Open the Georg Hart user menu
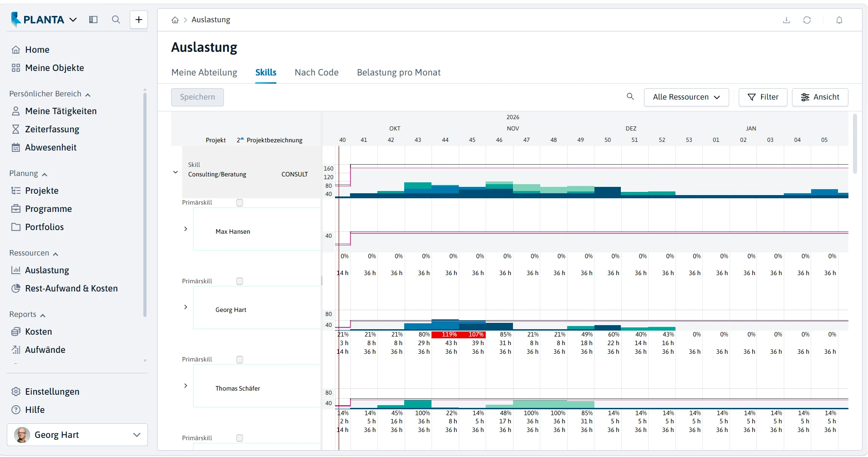868x457 pixels. [77, 435]
